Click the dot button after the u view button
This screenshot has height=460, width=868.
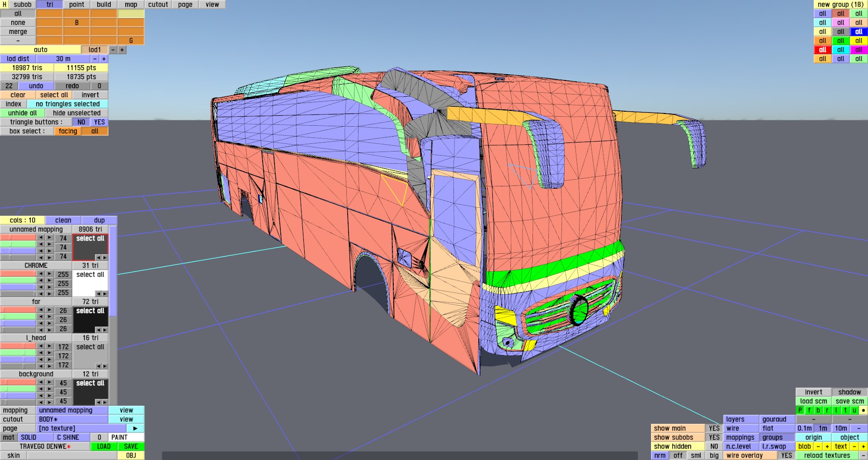863,410
